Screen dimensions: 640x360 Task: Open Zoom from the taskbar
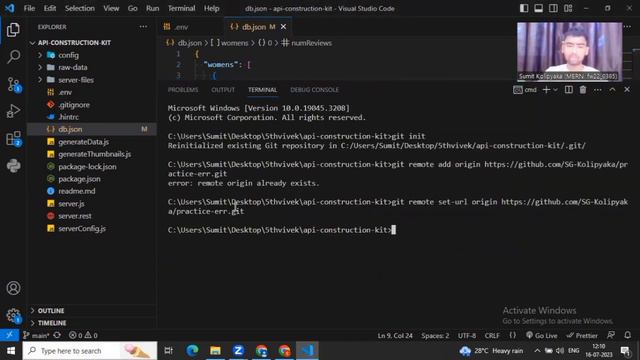(238, 351)
